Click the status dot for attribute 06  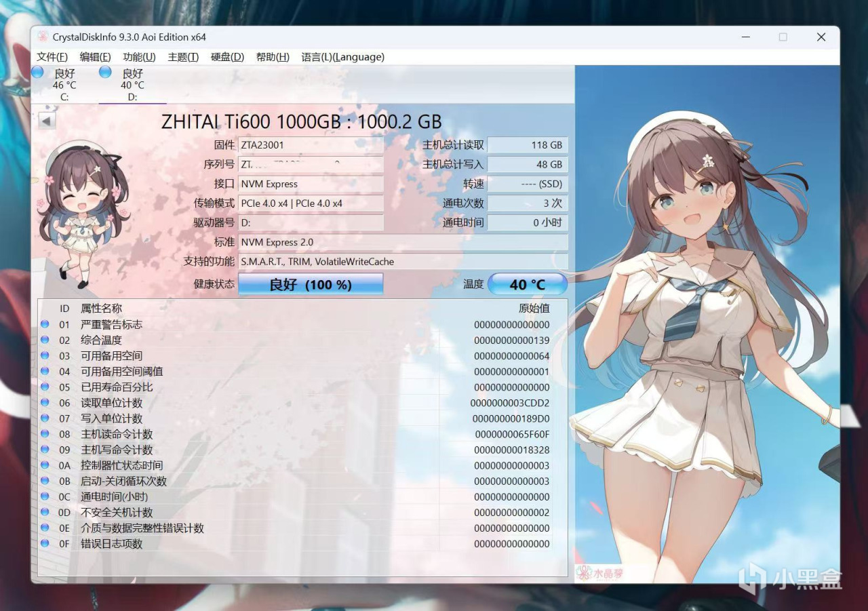pos(45,402)
